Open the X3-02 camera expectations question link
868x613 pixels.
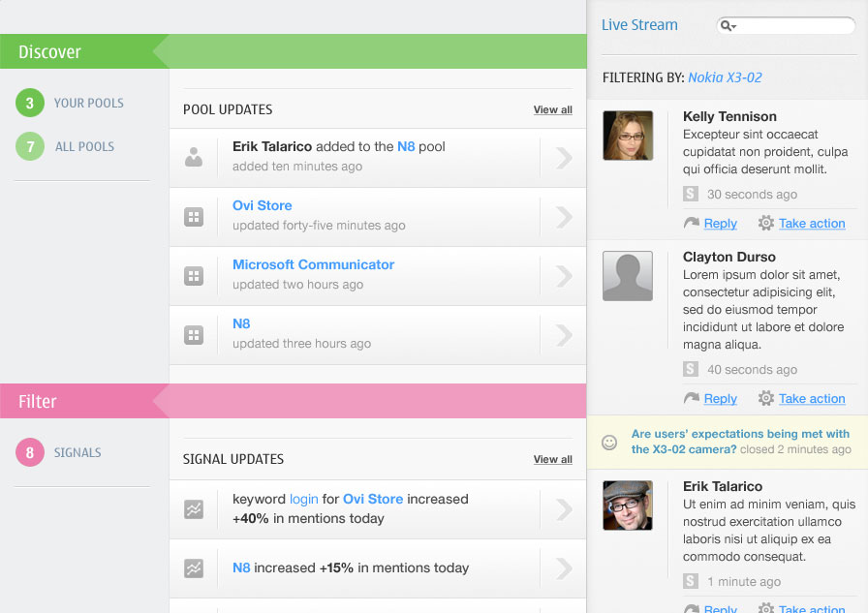[740, 442]
